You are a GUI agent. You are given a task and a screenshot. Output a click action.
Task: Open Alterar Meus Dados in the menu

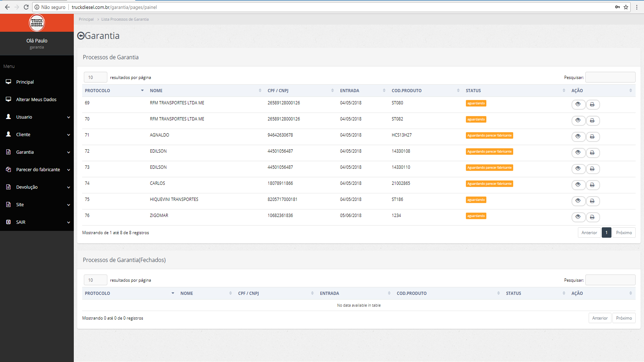coord(36,100)
